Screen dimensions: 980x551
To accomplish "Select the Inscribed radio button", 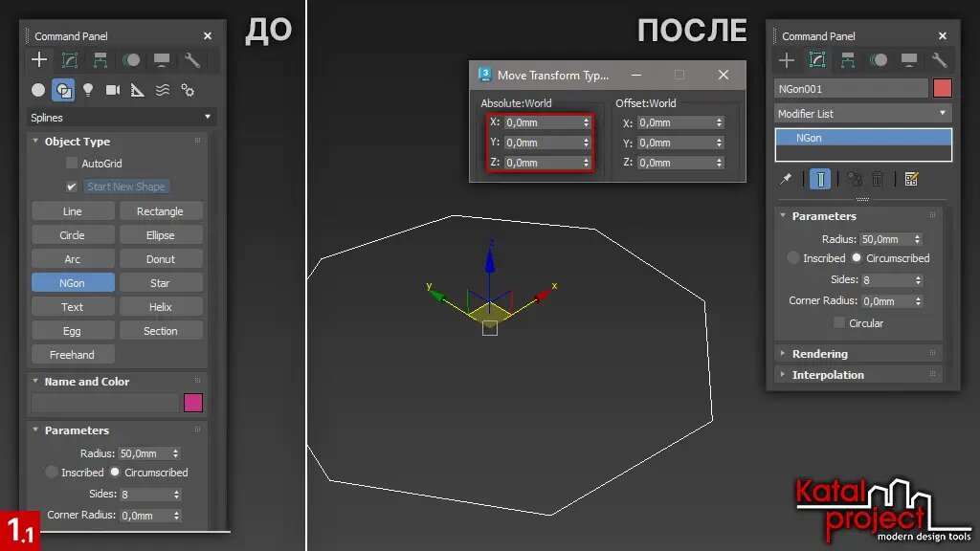I will click(x=792, y=257).
